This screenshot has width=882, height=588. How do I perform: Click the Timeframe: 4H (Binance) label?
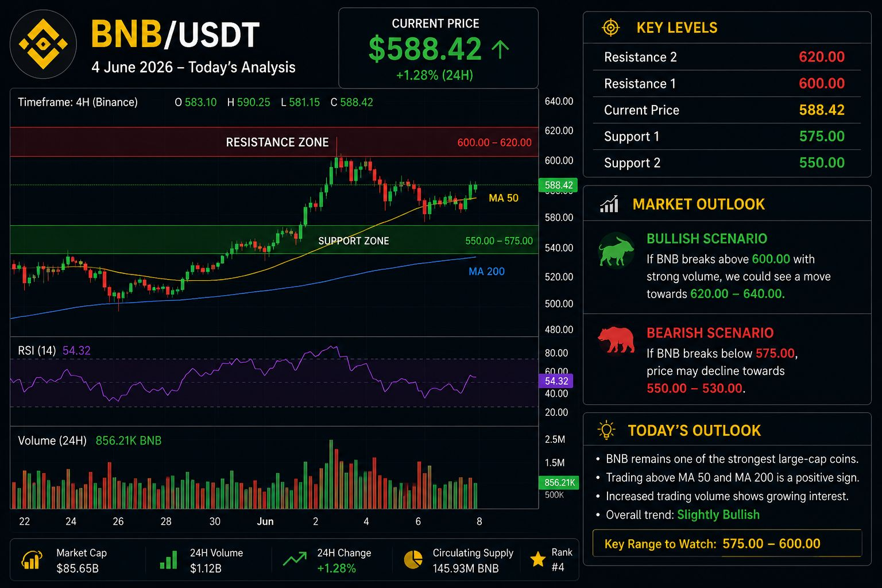(x=78, y=102)
